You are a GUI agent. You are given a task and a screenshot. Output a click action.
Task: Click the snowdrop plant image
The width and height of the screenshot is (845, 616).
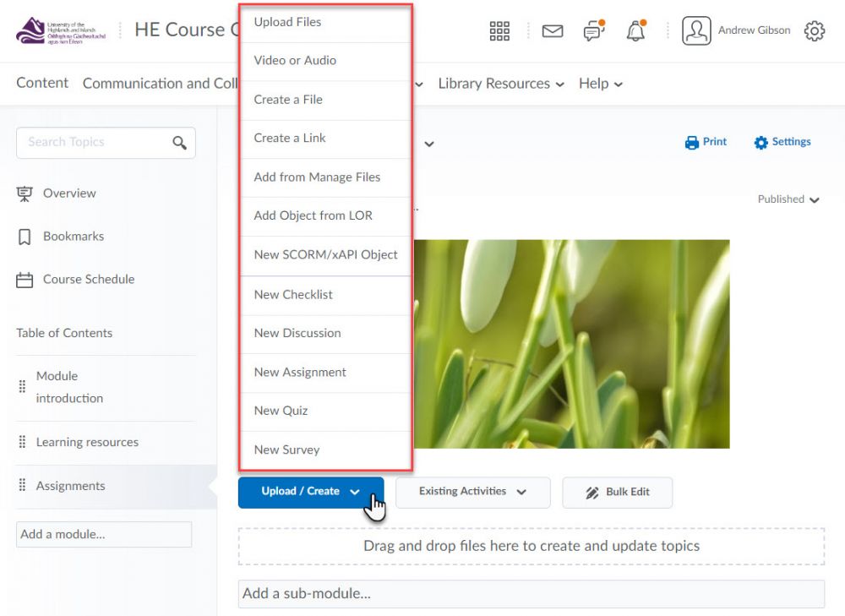(x=571, y=344)
